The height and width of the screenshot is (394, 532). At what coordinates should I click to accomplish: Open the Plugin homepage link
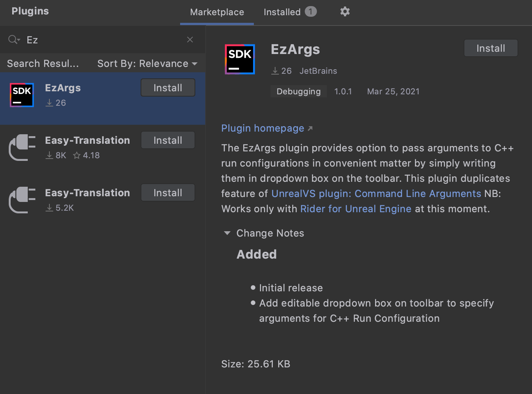263,128
